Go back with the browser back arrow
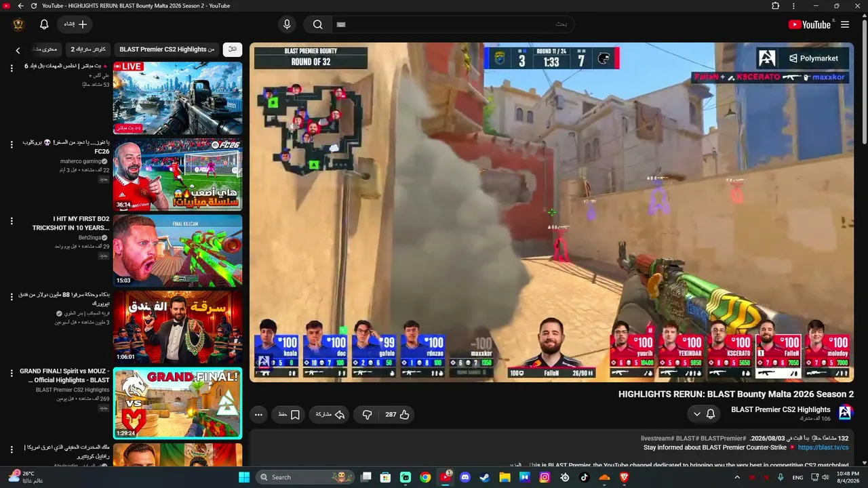Viewport: 868px width, 488px height. pyautogui.click(x=20, y=6)
